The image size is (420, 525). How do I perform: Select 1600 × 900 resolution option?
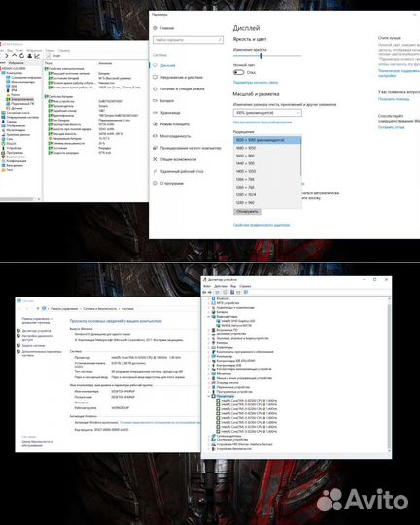(267, 156)
